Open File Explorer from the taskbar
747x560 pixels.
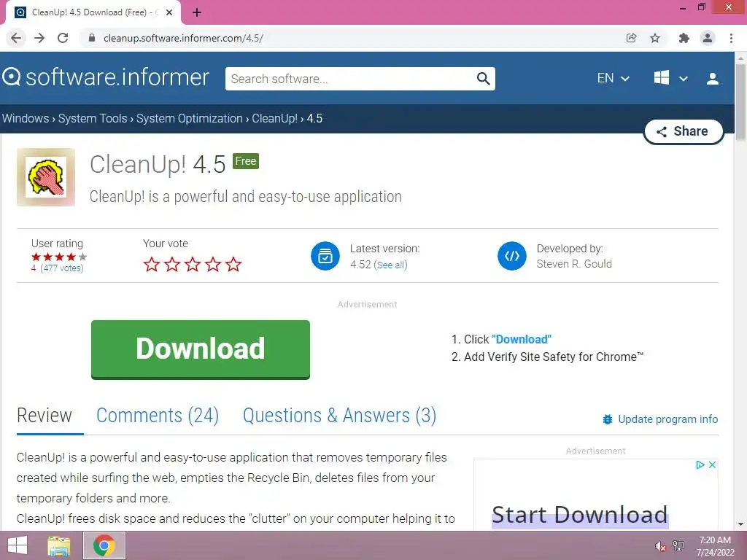pyautogui.click(x=59, y=545)
